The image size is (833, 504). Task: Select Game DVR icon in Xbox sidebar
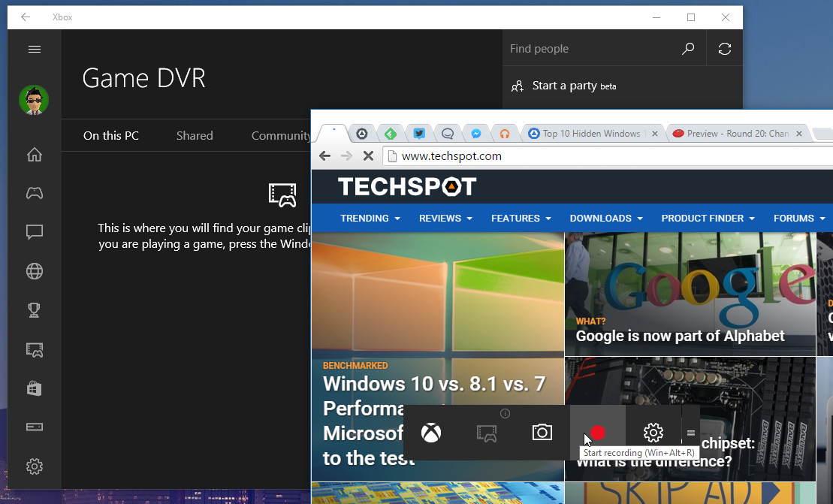point(35,350)
